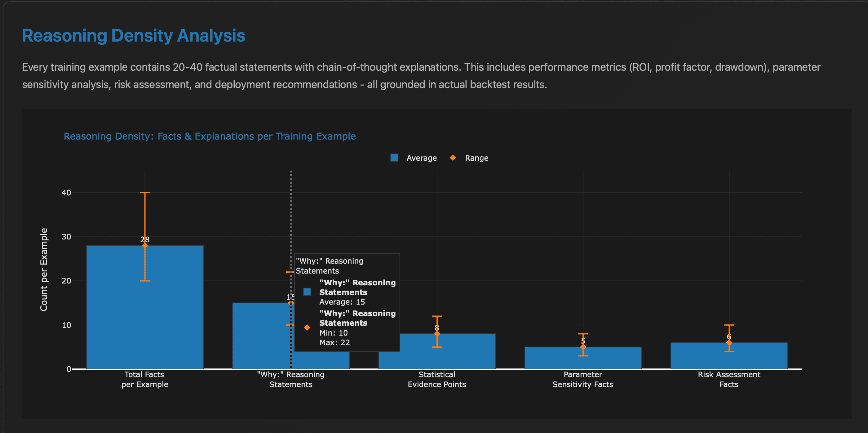Click the blue Average legend swatch
The width and height of the screenshot is (868, 433).
point(394,158)
